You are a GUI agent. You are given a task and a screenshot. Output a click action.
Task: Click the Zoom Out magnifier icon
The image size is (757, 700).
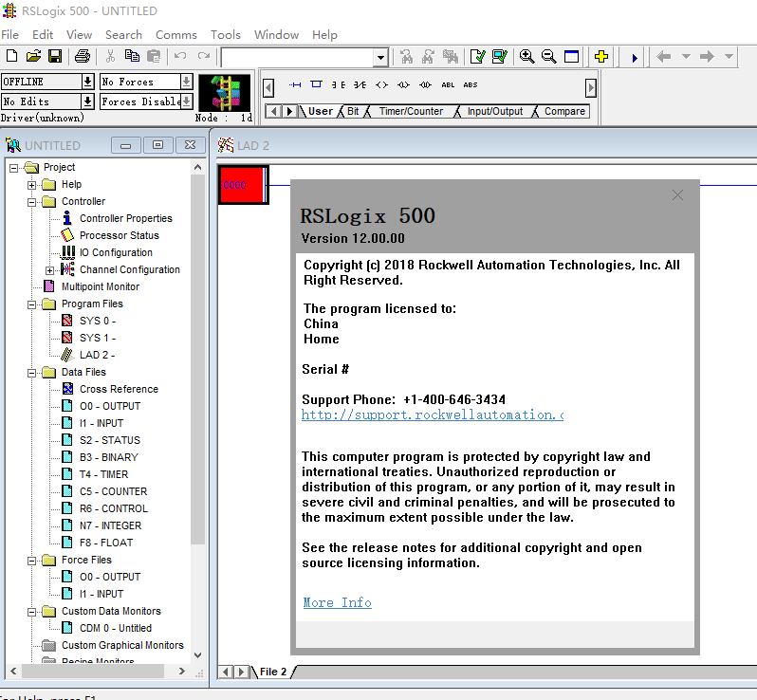point(548,57)
